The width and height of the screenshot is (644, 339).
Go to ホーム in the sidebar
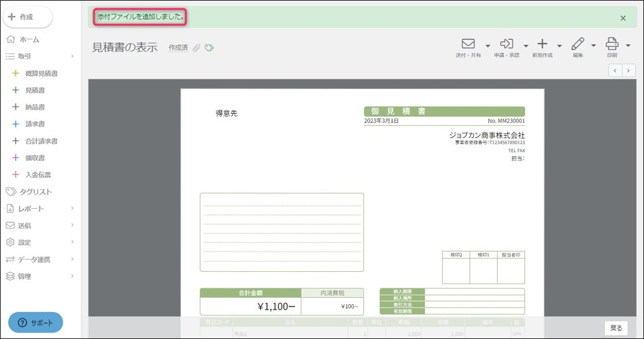point(29,40)
